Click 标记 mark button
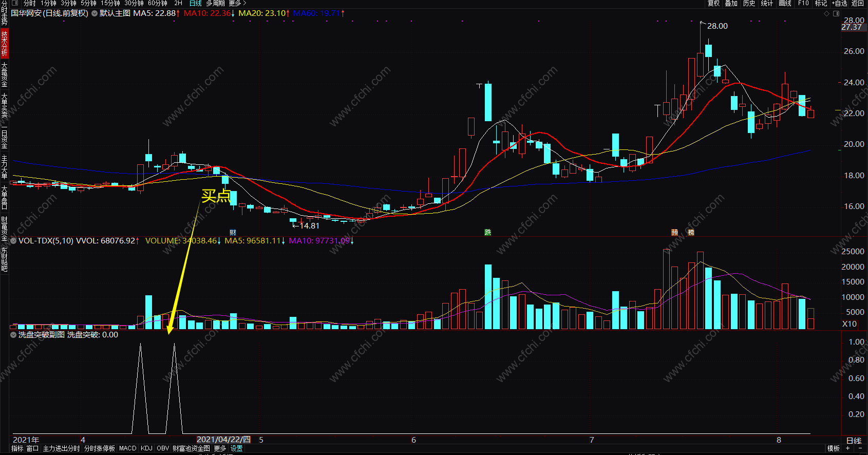The width and height of the screenshot is (868, 455). 821,3
